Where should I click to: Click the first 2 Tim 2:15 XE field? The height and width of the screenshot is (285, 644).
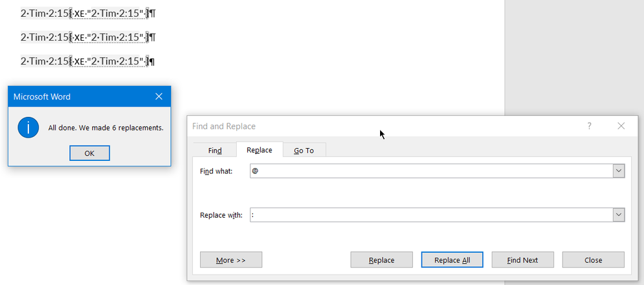point(109,14)
